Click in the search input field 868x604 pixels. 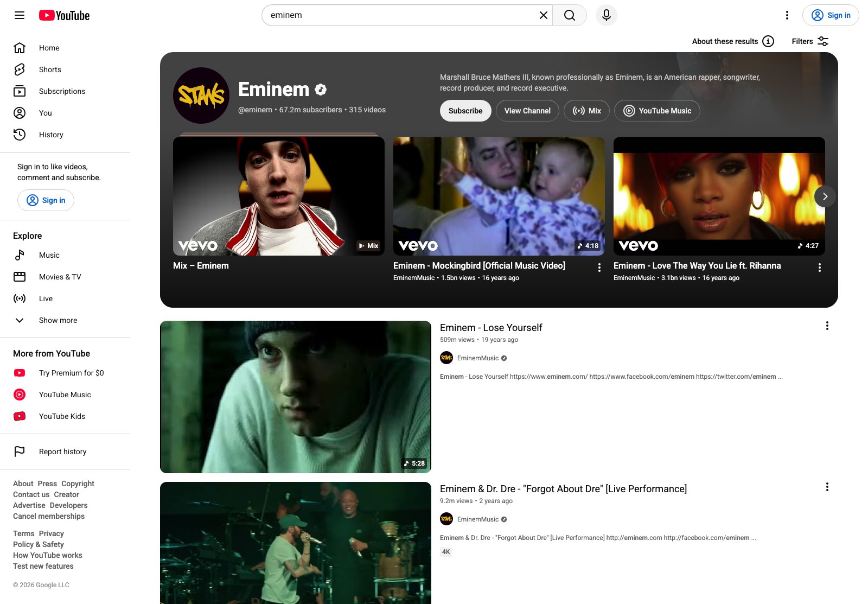coord(401,15)
